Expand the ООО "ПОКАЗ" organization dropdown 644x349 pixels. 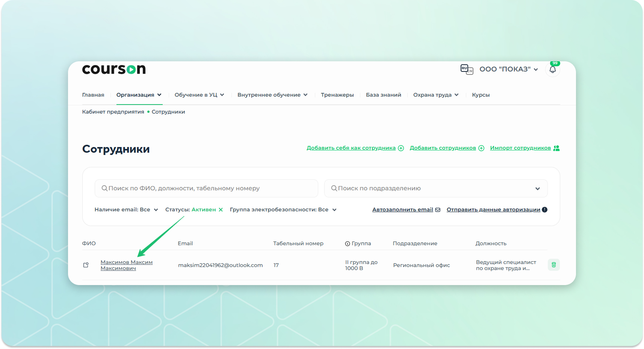[508, 69]
